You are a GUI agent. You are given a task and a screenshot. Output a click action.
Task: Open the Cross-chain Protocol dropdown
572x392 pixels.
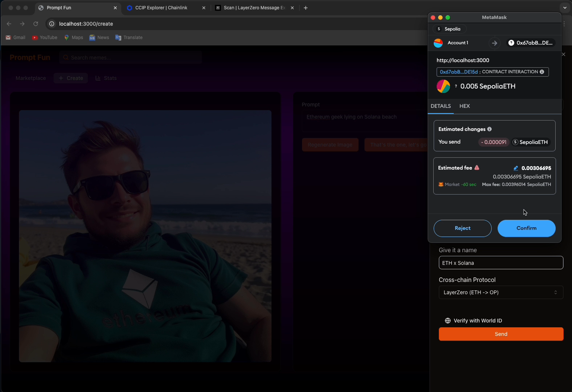(501, 293)
